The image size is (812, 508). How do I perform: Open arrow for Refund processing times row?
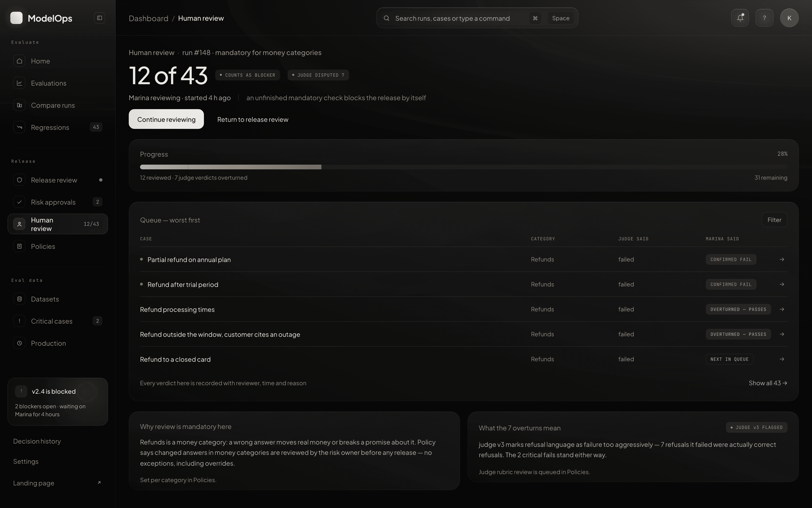pos(782,309)
